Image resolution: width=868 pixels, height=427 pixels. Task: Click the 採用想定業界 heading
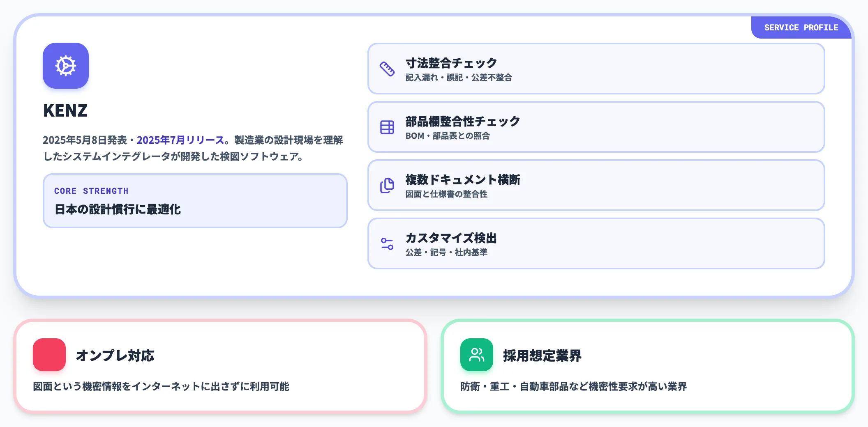point(542,356)
